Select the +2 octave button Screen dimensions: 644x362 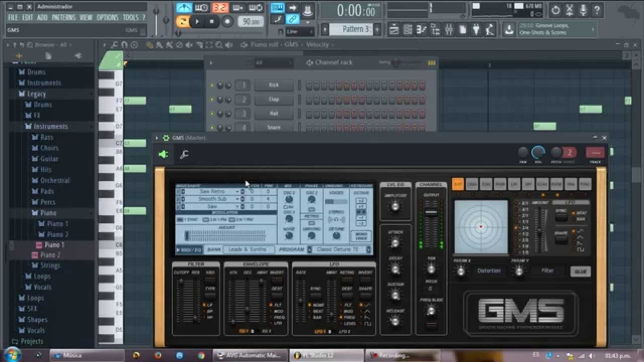(x=360, y=200)
